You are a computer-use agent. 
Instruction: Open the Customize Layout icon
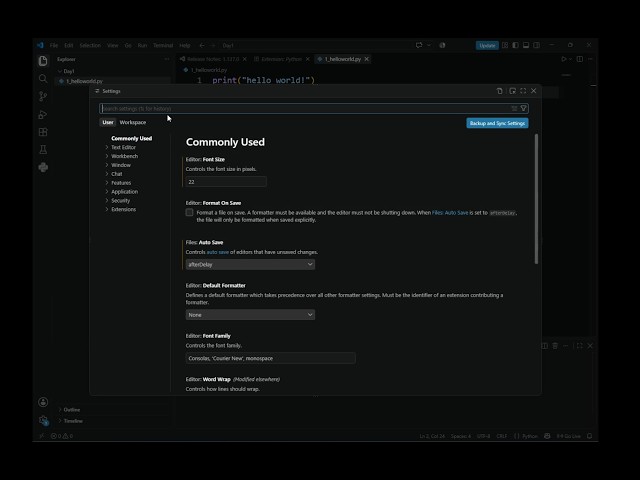point(505,45)
